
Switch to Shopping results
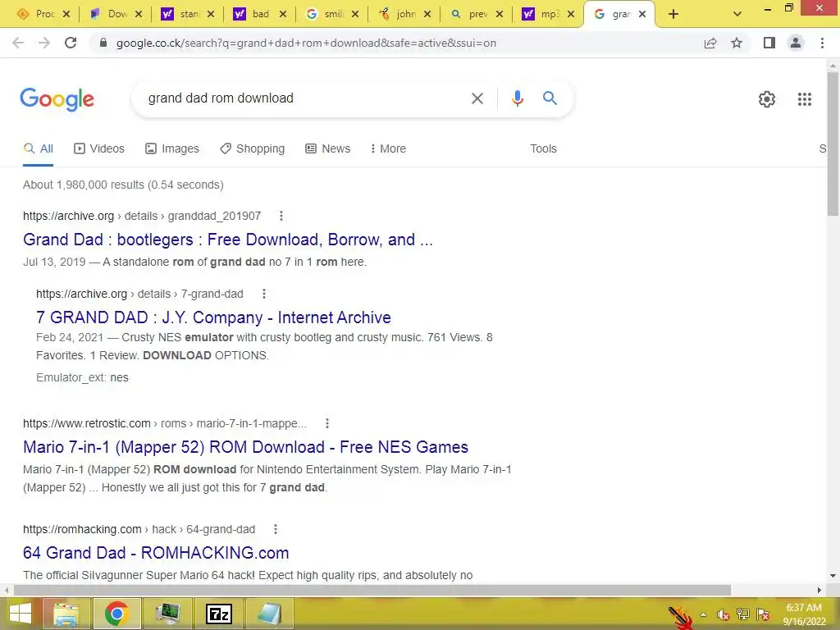[253, 148]
